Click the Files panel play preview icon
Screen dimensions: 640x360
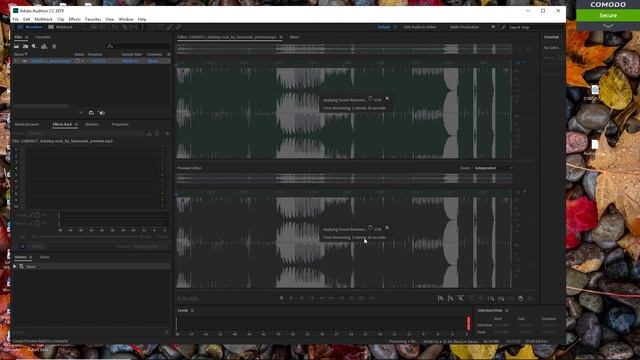(81, 113)
